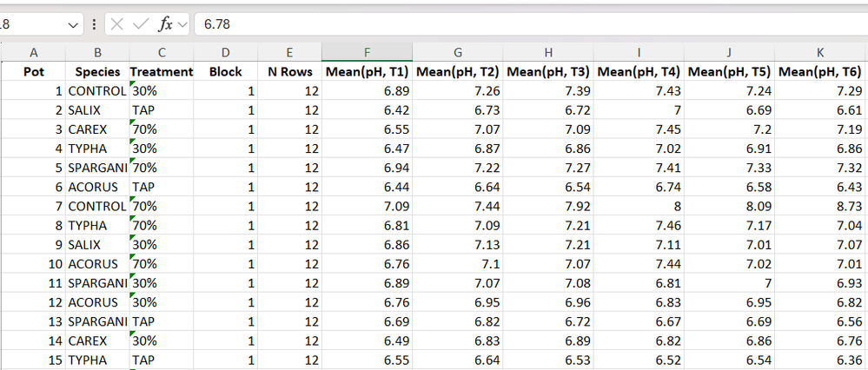Select the ACORUS cell in Pot 6 row
This screenshot has height=370, width=868.
point(97,187)
